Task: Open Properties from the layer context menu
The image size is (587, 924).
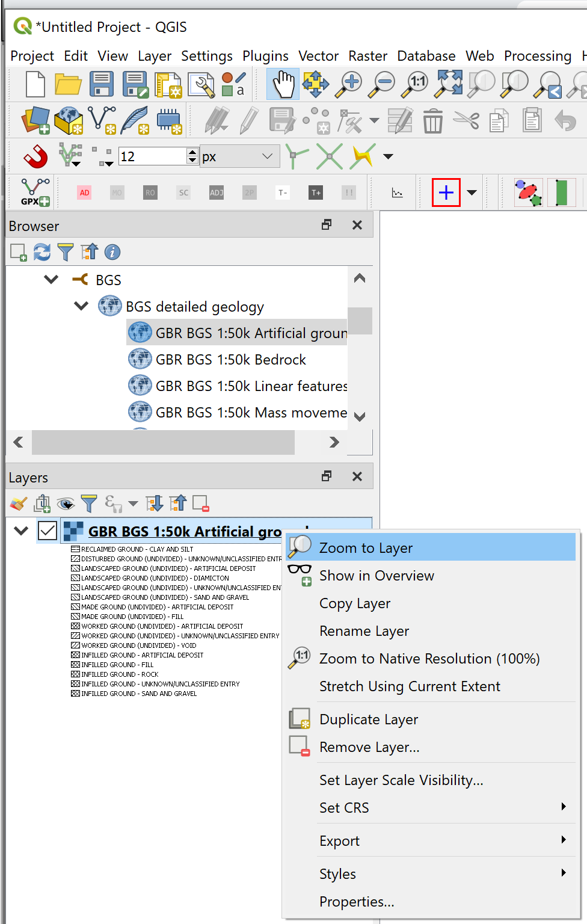Action: [357, 901]
